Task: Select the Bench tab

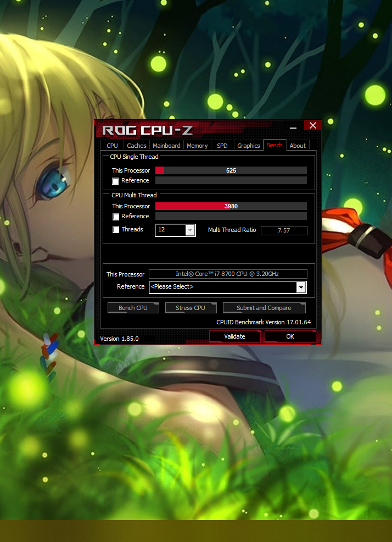Action: tap(275, 145)
